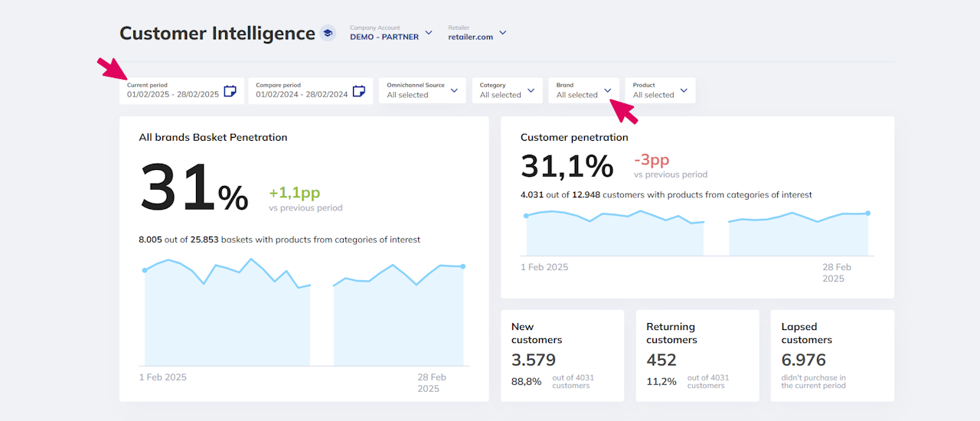Expand the Retailer dropdown chevron
Screen dimensions: 980x421
tap(503, 33)
